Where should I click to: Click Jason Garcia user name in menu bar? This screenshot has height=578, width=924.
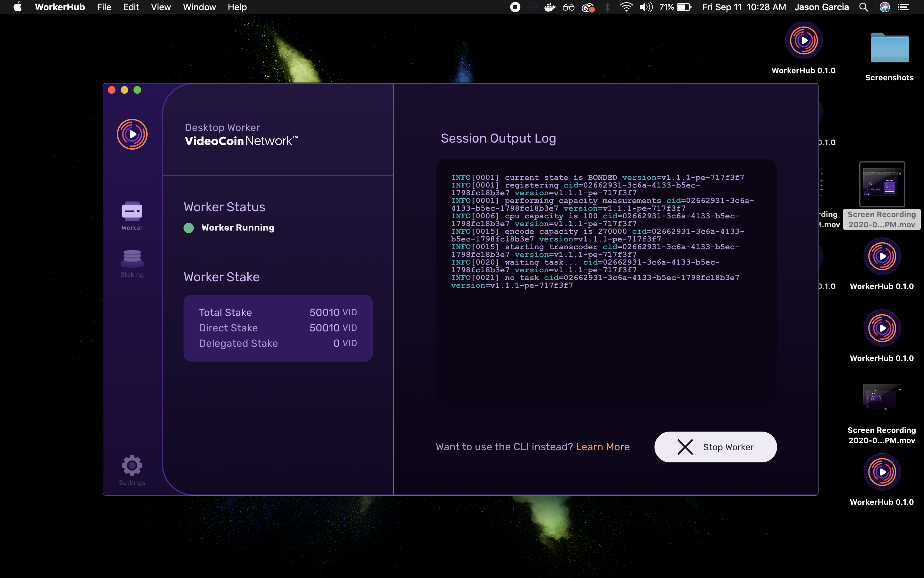coord(821,7)
